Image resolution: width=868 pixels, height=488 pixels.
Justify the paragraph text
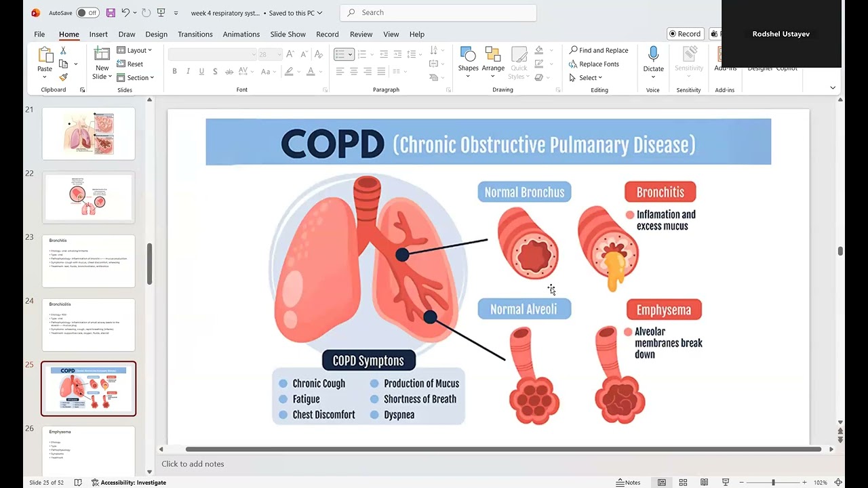click(380, 71)
